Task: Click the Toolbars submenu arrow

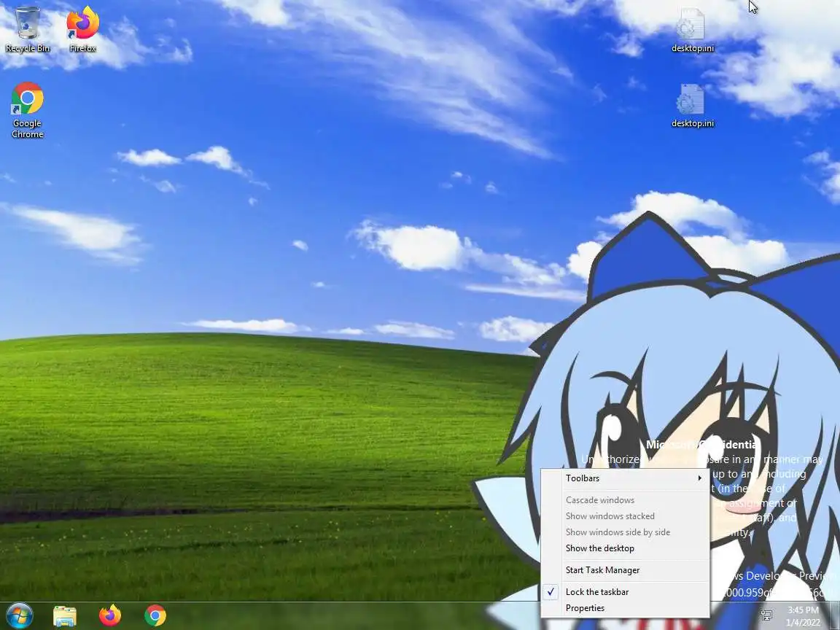Action: [700, 478]
